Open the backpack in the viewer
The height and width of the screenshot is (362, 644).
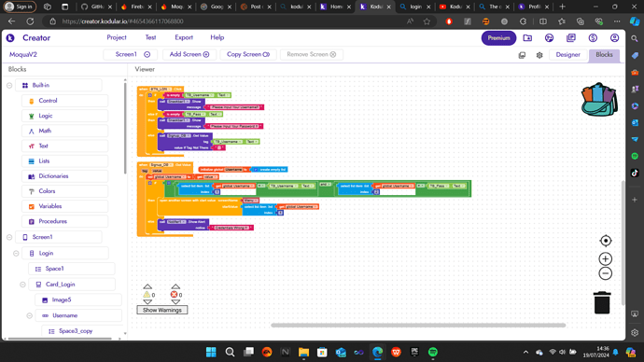pyautogui.click(x=599, y=99)
